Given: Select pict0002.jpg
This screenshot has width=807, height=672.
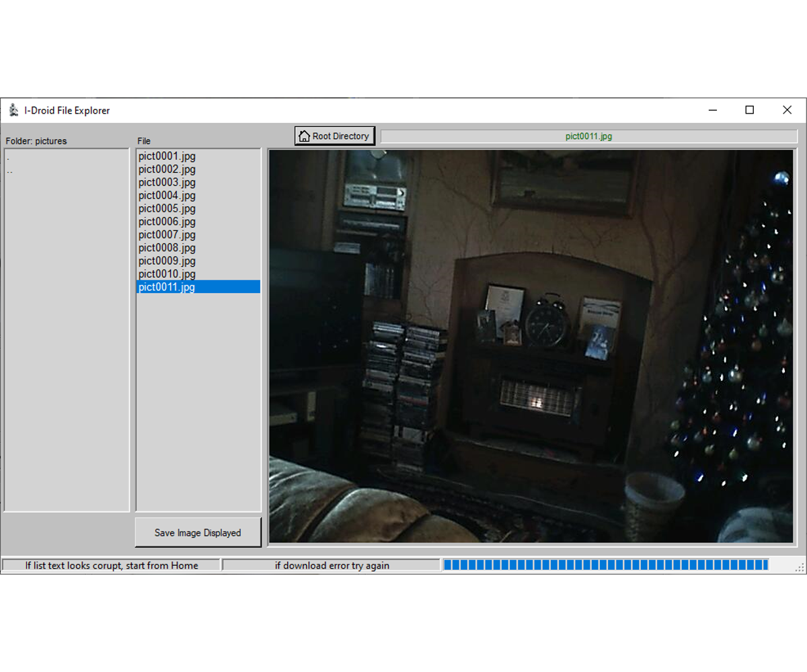Looking at the screenshot, I should tap(166, 169).
